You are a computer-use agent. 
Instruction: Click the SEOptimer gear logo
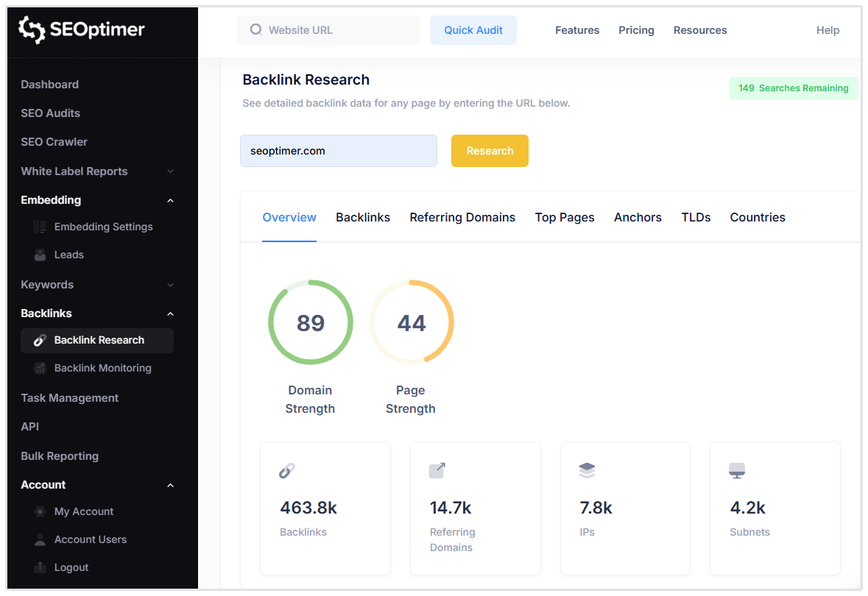(x=32, y=29)
